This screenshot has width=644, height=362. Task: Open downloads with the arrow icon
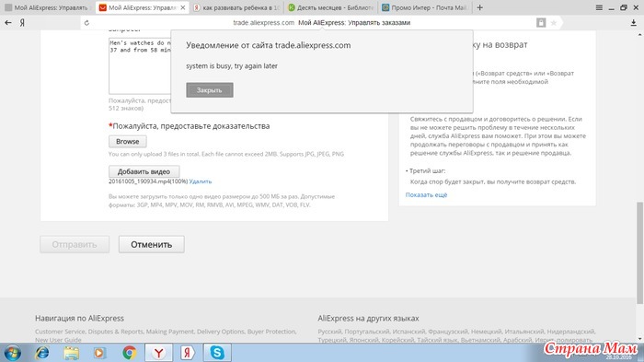coord(633,23)
